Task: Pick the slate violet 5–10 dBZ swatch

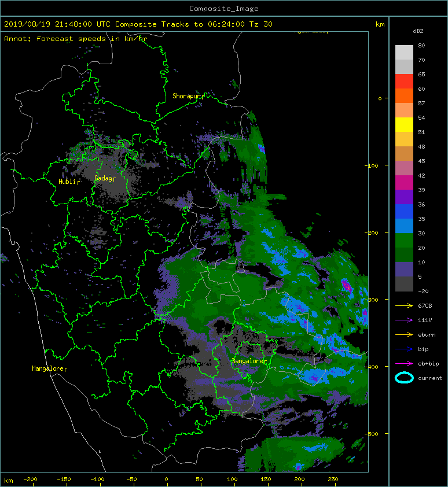Action: [404, 269]
